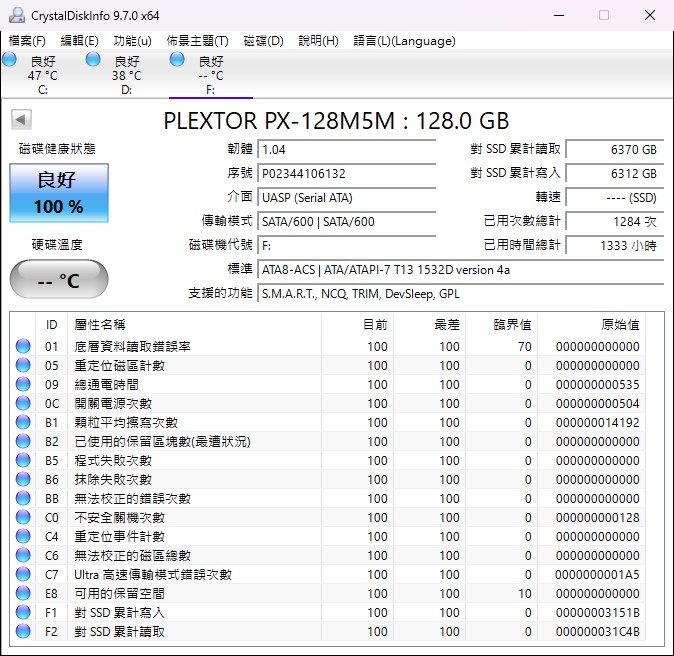
Task: Click the PLEXTOR PX-128M5M model title
Action: point(336,121)
